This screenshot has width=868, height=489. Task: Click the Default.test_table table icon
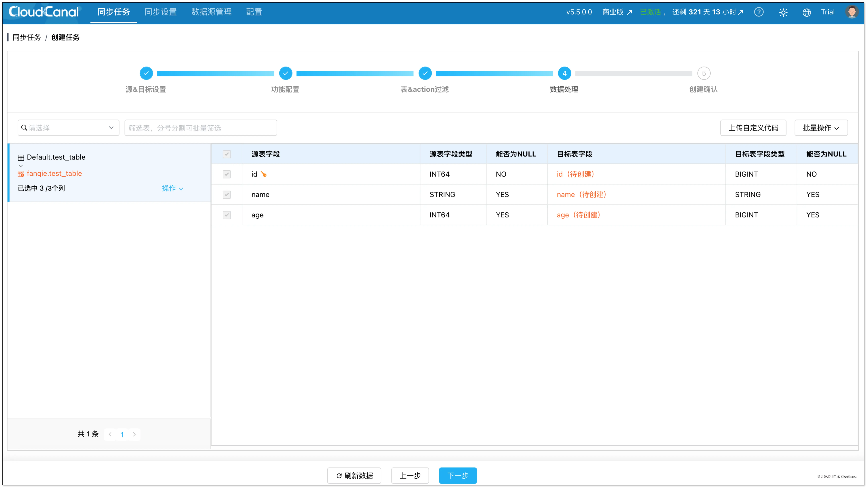click(x=21, y=158)
